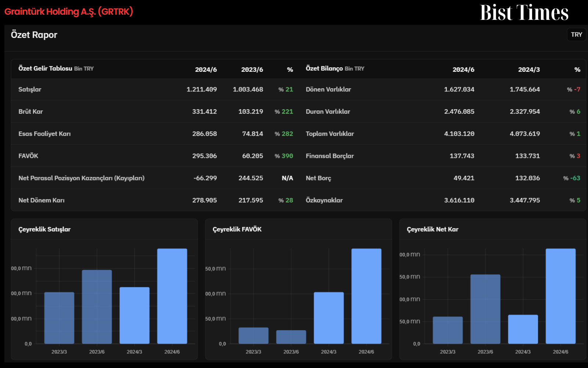This screenshot has height=368, width=588.
Task: Click the Bist Times logo
Action: point(524,13)
